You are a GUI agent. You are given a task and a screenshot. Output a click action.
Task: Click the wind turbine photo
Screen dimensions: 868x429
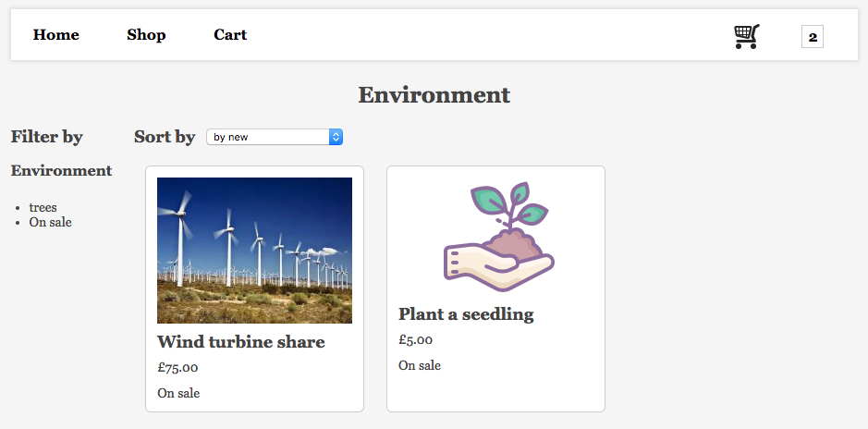tap(254, 250)
